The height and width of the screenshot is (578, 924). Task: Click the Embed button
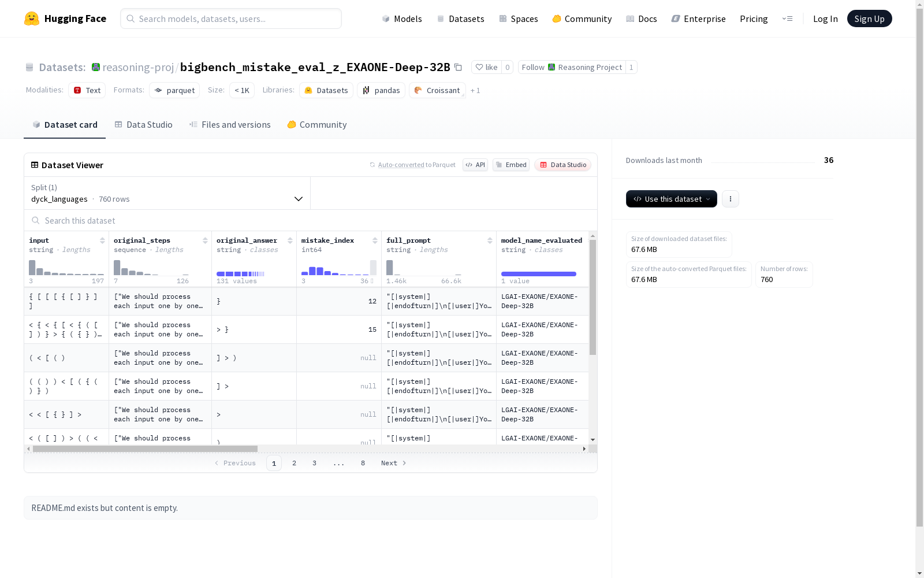[511, 165]
